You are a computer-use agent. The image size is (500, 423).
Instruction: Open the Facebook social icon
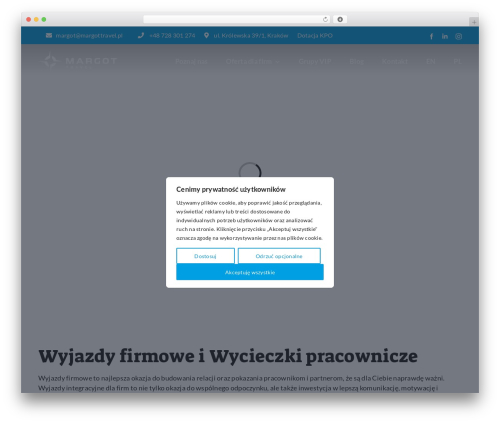pos(431,36)
